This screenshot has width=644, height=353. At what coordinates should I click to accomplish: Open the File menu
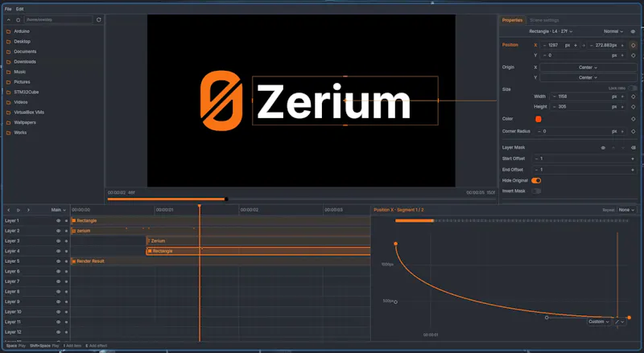8,9
